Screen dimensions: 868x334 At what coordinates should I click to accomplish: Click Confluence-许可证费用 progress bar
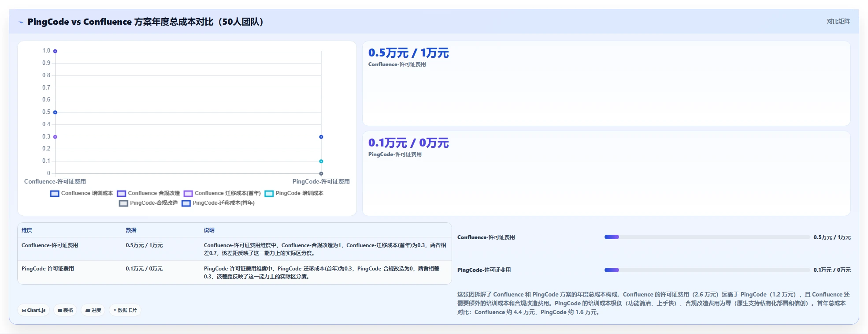point(707,237)
